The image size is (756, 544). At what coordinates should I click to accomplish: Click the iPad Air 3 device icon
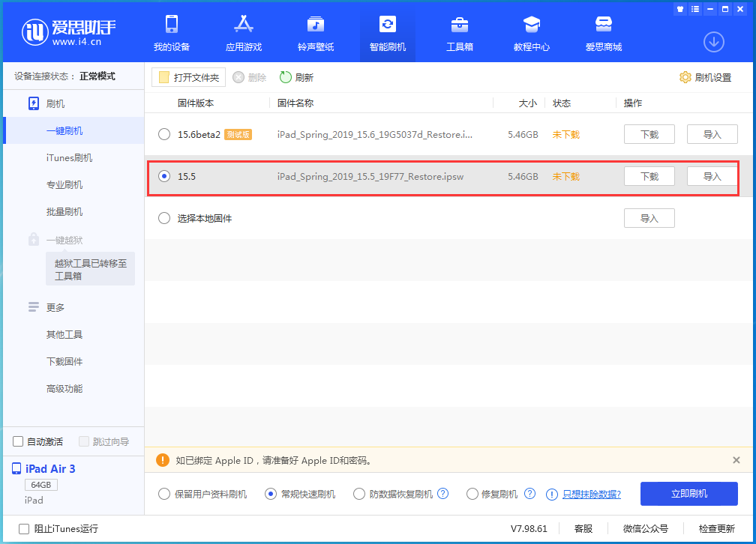click(16, 468)
